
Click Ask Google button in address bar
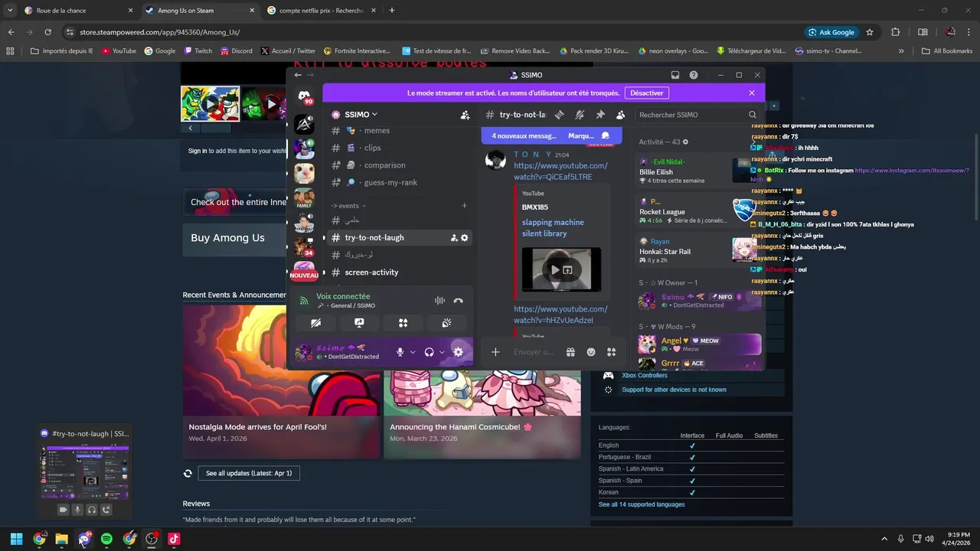(831, 32)
